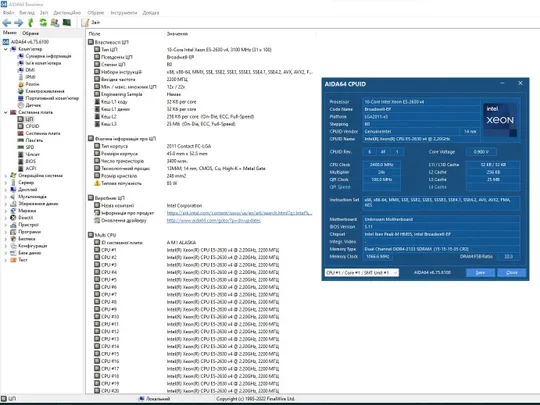Switch to the Обране tab in side panel
Image resolution: width=540 pixels, height=405 pixels.
point(30,33)
